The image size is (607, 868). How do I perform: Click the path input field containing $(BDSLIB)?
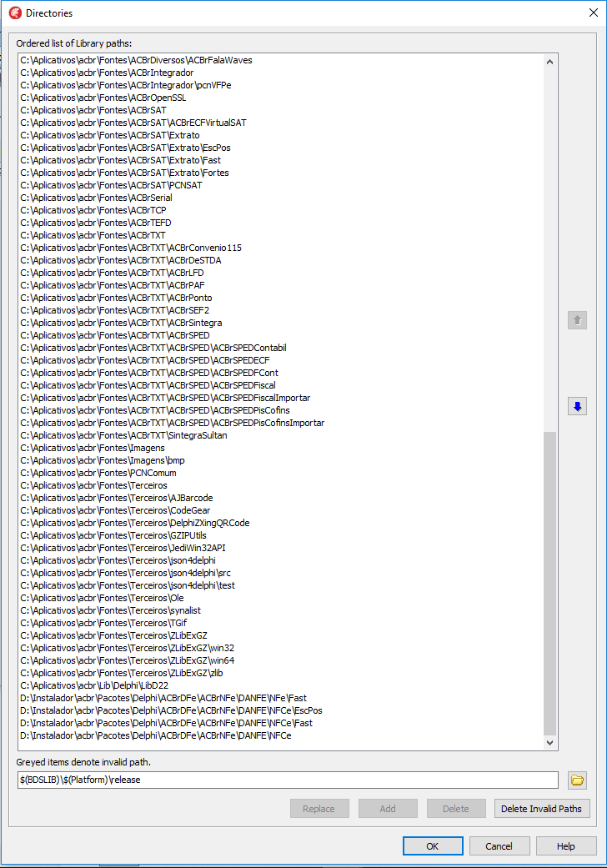point(288,780)
